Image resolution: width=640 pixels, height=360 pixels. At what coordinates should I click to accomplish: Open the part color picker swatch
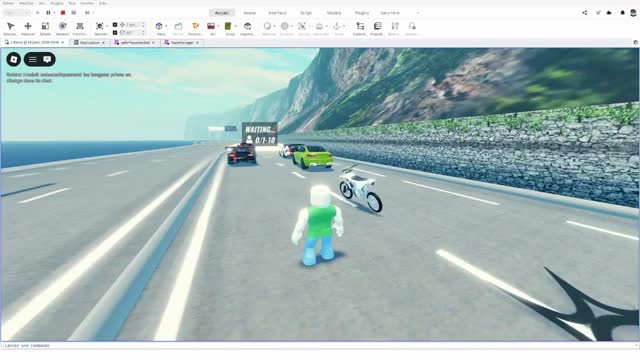[284, 26]
